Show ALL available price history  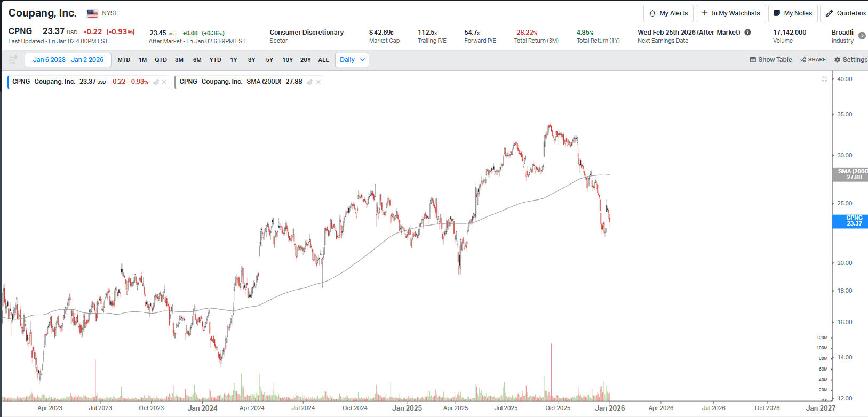coord(323,60)
